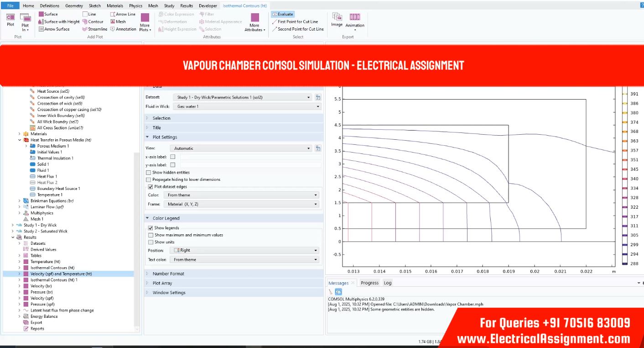
Task: Switch to the Progress tab
Action: pyautogui.click(x=369, y=283)
